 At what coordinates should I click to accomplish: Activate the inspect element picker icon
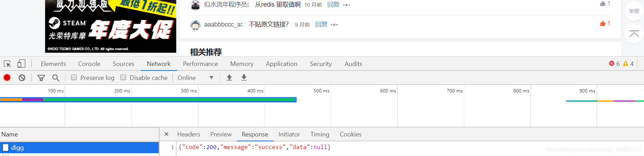pyautogui.click(x=7, y=64)
